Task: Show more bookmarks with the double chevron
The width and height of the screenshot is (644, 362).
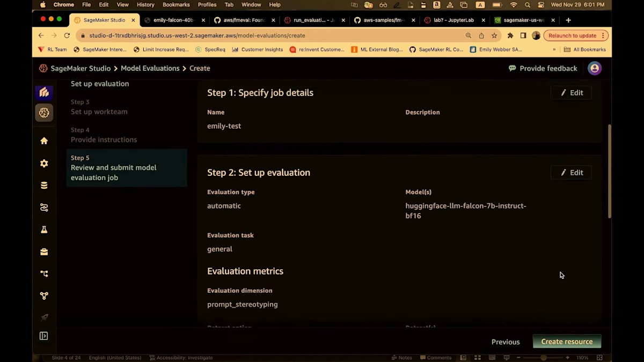Action: tap(554, 49)
